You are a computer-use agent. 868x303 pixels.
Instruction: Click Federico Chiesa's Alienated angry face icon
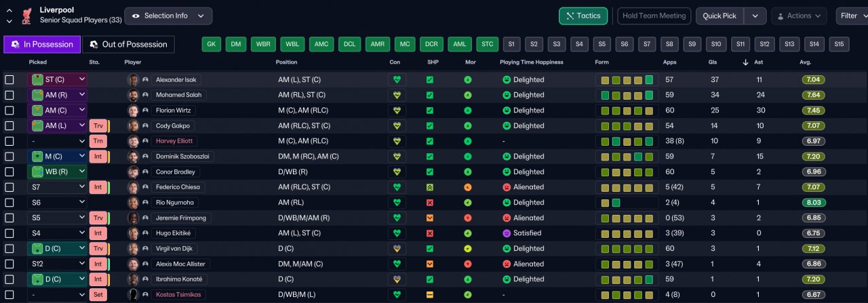(x=506, y=187)
